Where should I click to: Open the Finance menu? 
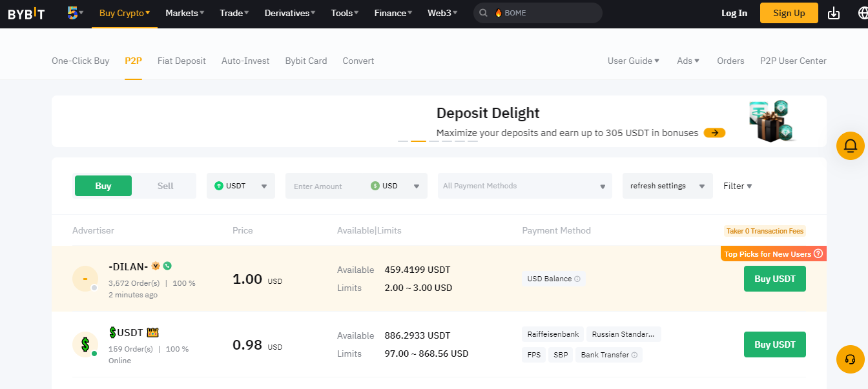pyautogui.click(x=393, y=13)
